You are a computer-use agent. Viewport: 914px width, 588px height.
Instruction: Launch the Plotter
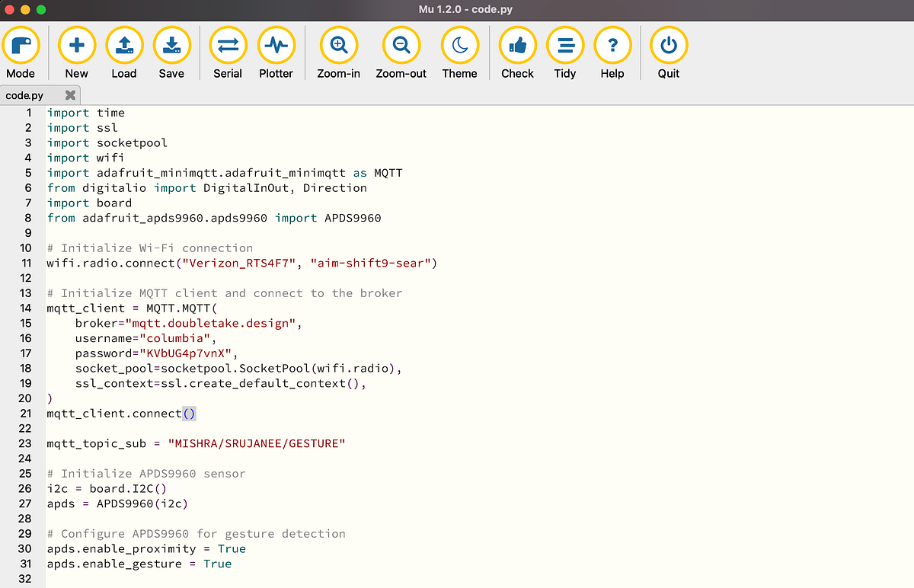coord(276,45)
